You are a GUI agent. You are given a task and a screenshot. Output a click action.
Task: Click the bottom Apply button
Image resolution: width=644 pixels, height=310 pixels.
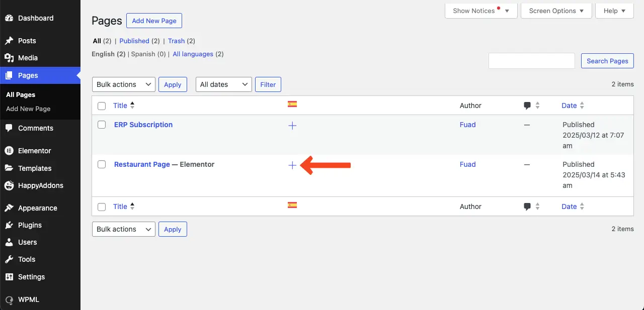(173, 229)
